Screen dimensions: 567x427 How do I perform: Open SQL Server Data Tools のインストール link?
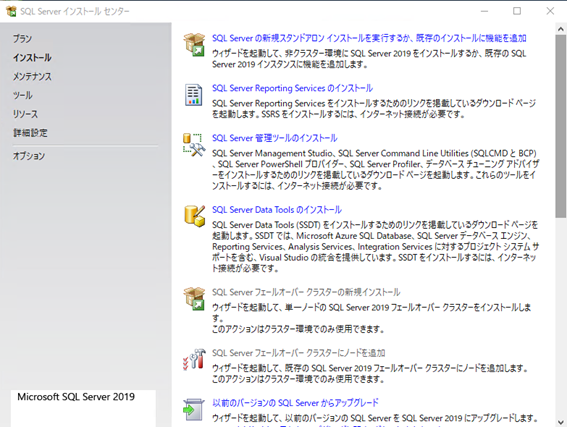pos(277,209)
